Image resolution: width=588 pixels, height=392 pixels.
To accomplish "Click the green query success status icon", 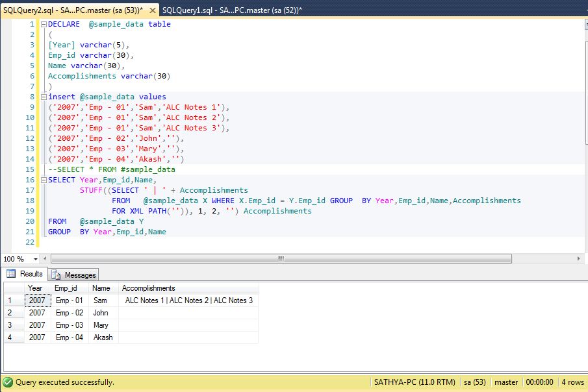I will [x=8, y=382].
